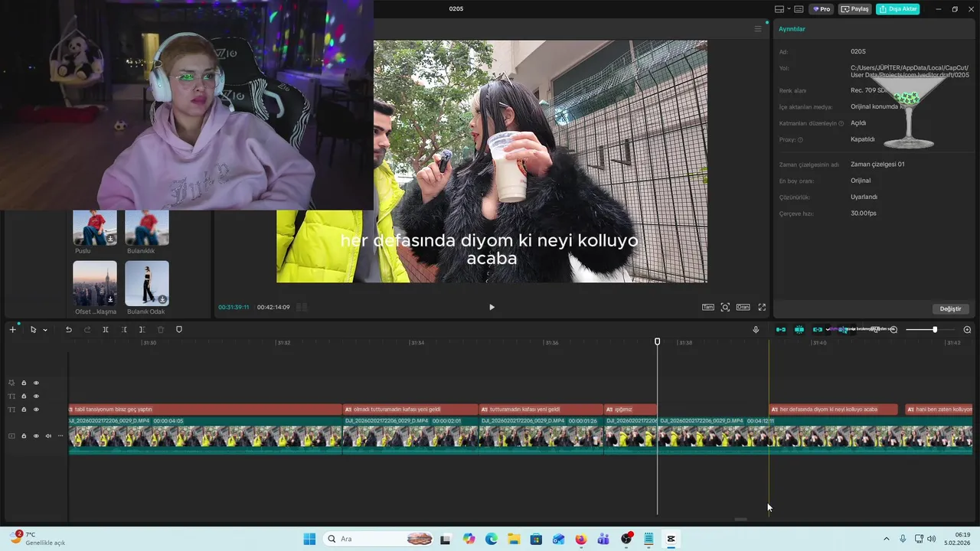Add a marker with the shield icon
This screenshot has width=980, height=551.
(x=179, y=330)
